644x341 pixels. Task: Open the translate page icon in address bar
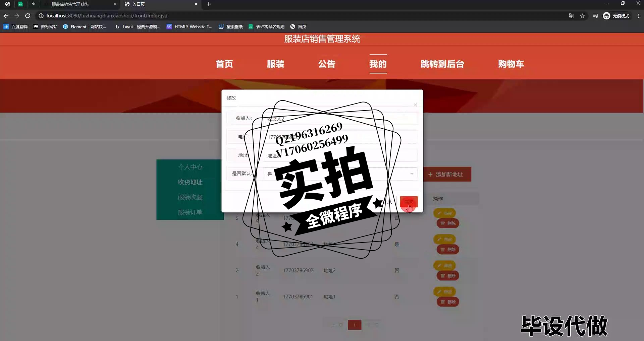pyautogui.click(x=572, y=16)
